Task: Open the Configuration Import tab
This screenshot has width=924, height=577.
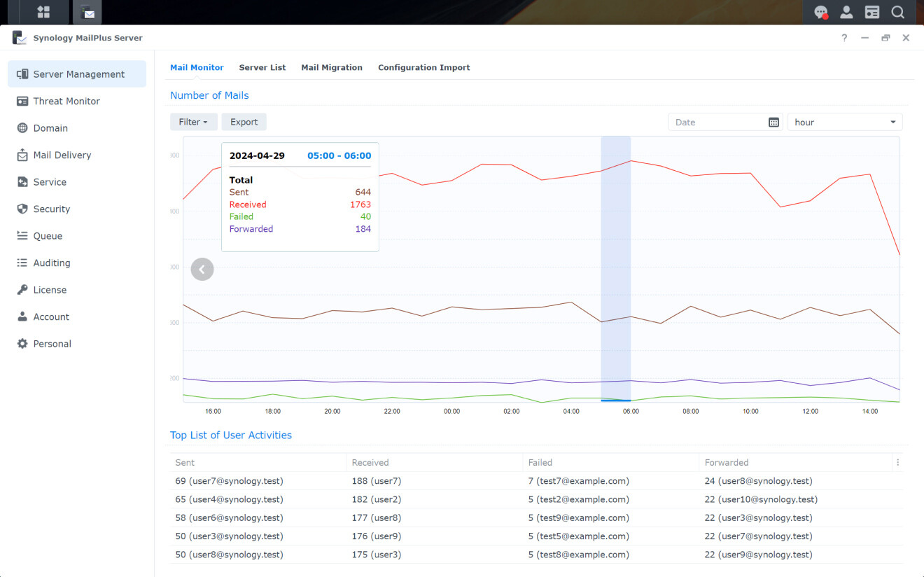Action: coord(423,68)
